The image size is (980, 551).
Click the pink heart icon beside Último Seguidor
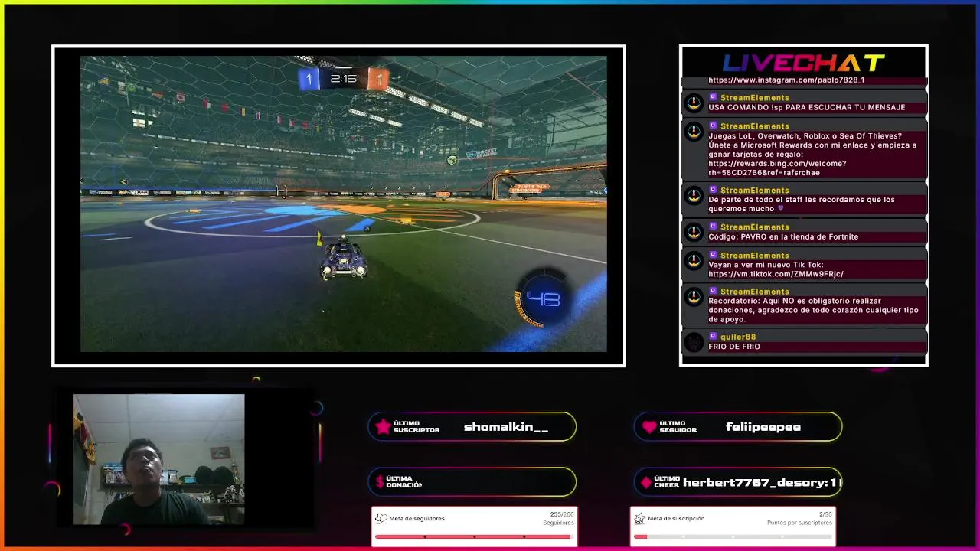[649, 427]
